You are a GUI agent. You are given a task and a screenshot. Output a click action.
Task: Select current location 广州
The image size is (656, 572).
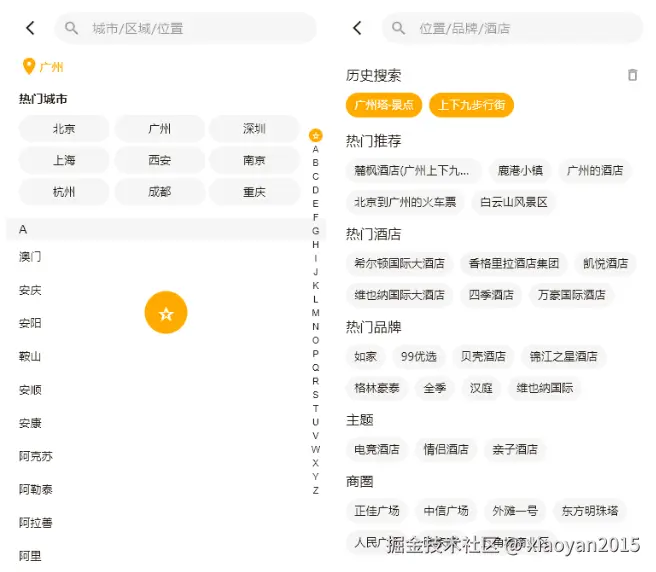click(x=51, y=67)
